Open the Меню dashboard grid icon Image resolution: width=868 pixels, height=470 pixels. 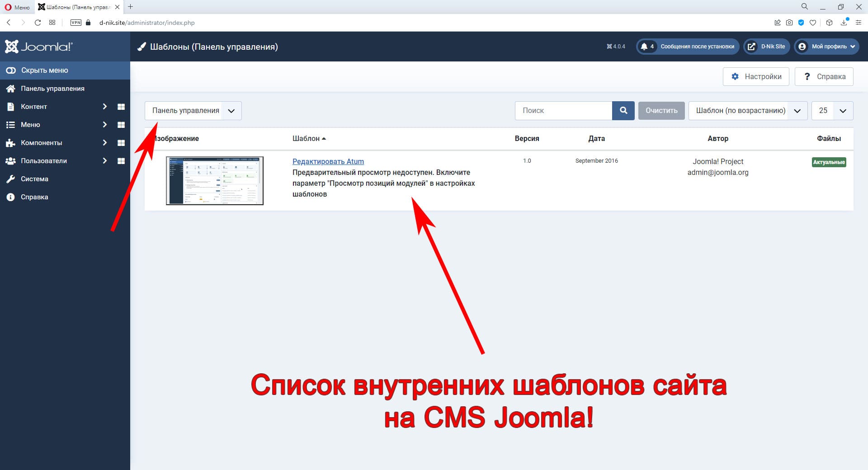pyautogui.click(x=121, y=125)
